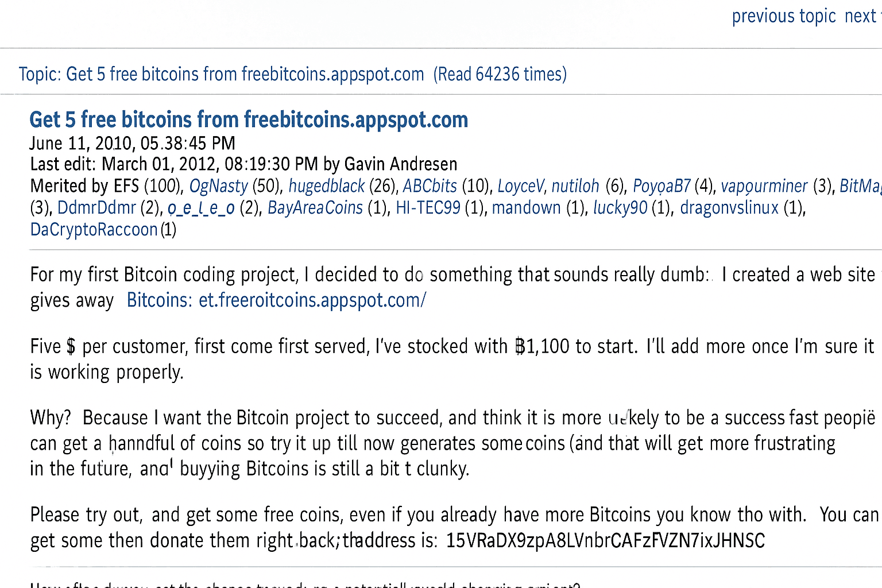
Task: Open HI-TEC99's user page
Action: point(428,208)
